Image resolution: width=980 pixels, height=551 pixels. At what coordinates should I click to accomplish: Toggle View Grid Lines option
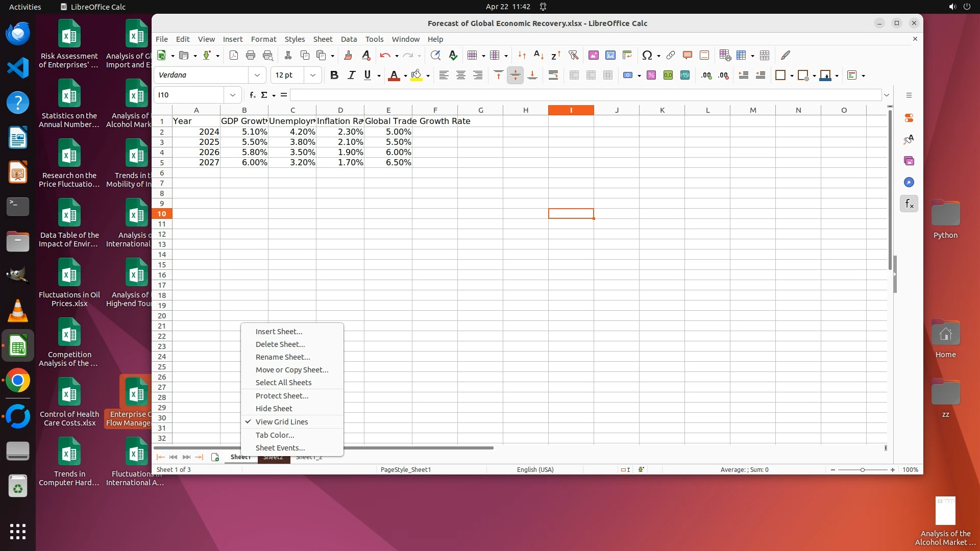[x=282, y=422]
